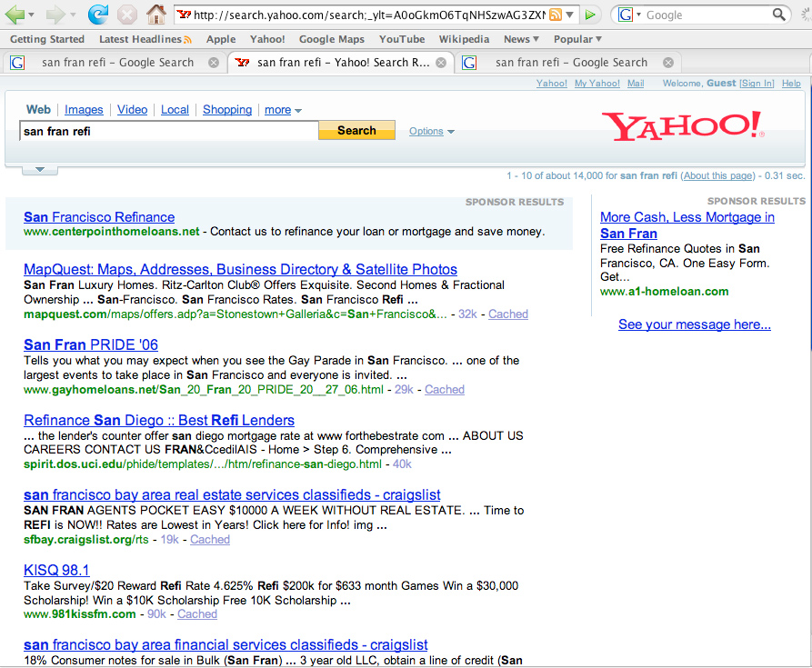The image size is (812, 668).
Task: Switch to Video search
Action: coord(132,110)
